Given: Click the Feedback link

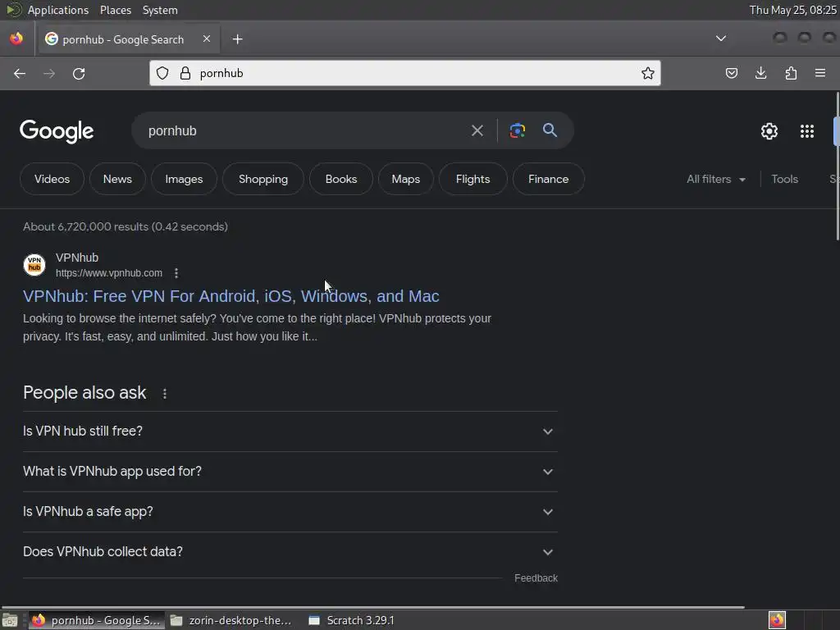Looking at the screenshot, I should coord(536,578).
